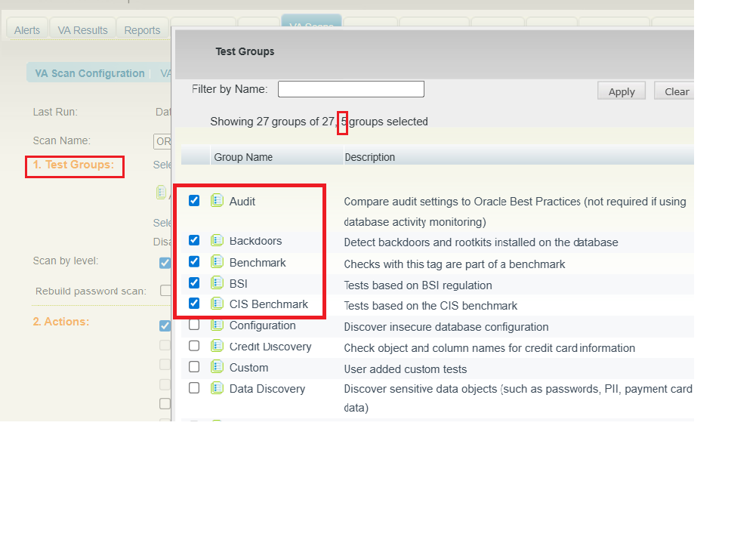
Task: Uncheck the Benchmark test group
Action: tap(194, 261)
